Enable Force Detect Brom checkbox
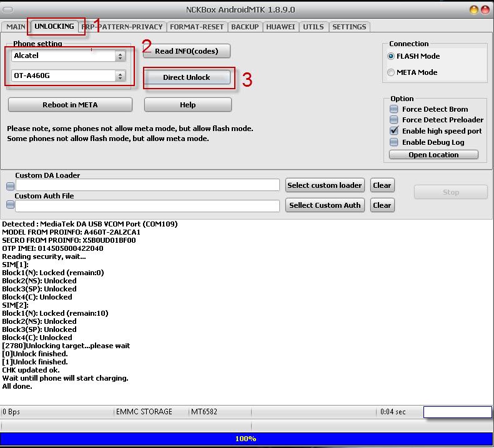 pos(394,109)
